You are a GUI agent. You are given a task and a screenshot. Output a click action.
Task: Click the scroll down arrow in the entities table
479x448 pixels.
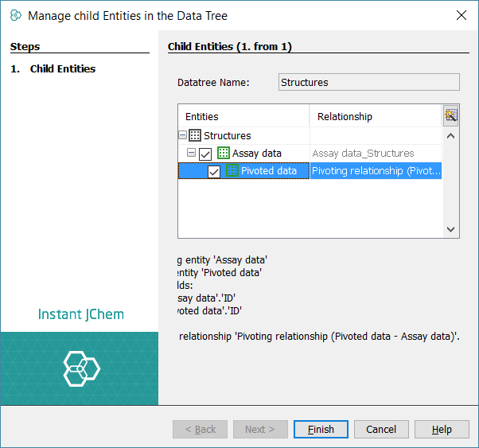click(x=451, y=229)
